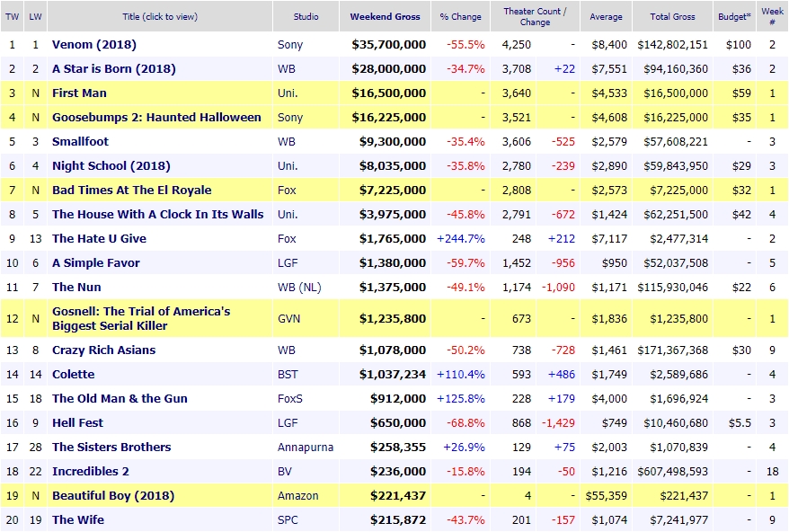789x532 pixels.
Task: Sort by Weekend Gross column header
Action: pyautogui.click(x=385, y=16)
